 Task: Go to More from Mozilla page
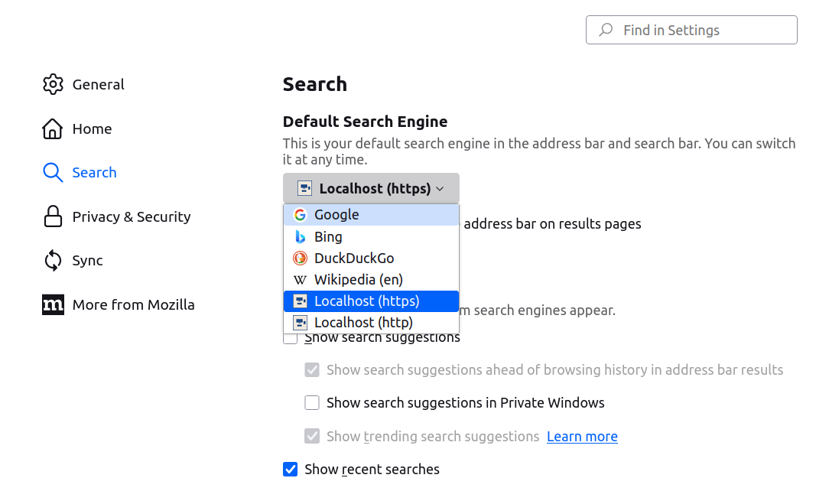click(x=133, y=304)
